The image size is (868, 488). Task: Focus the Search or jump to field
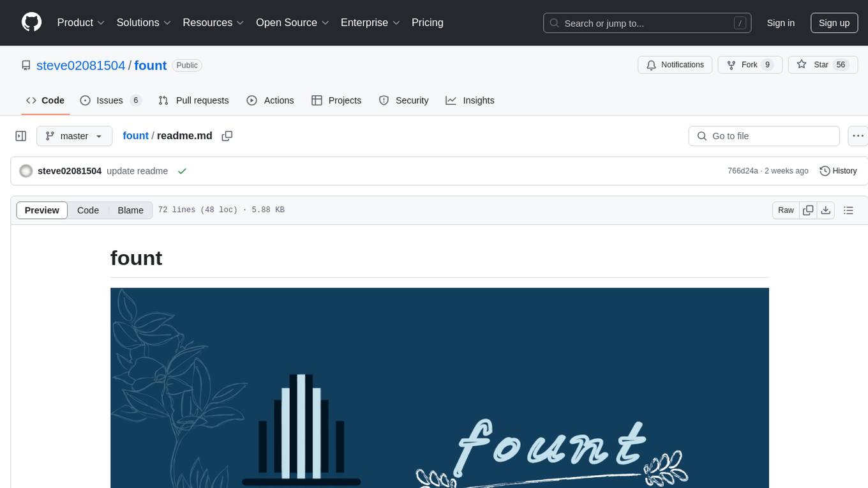click(x=648, y=23)
